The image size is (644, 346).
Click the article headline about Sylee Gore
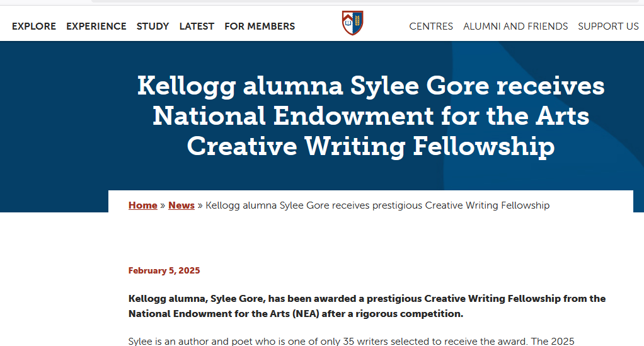(x=371, y=116)
